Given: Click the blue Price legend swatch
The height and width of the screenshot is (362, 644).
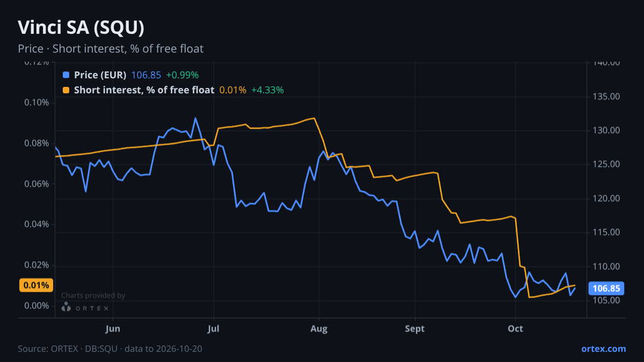Looking at the screenshot, I should 66,75.
